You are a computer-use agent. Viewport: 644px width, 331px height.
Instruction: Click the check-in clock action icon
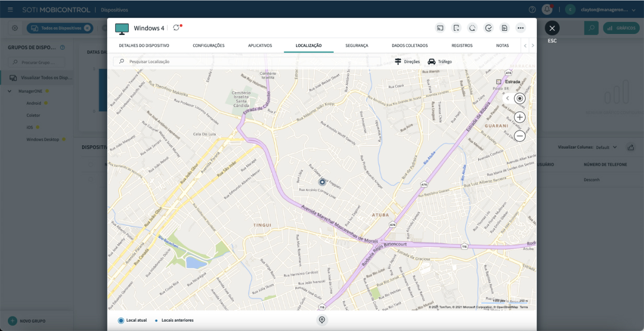(x=489, y=28)
